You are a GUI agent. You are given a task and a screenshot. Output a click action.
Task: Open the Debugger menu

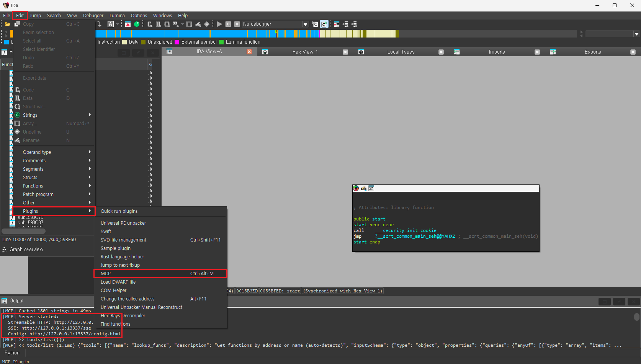tap(93, 16)
